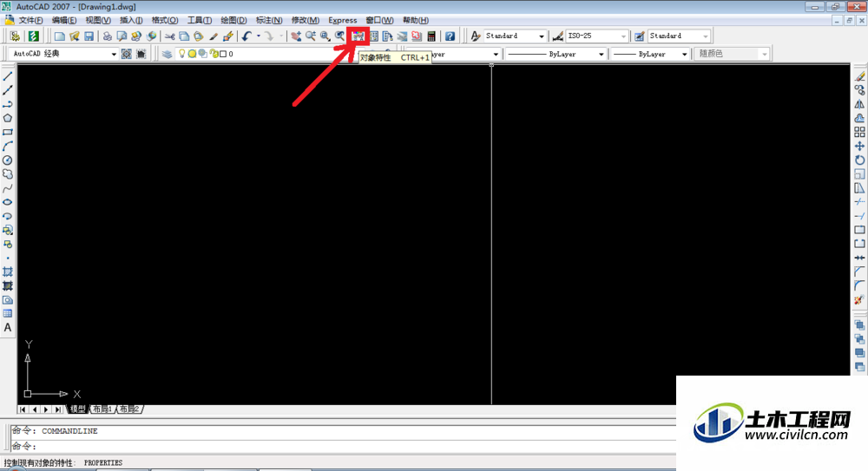This screenshot has width=868, height=471.
Task: Choose the Rectangle draw tool
Action: [8, 132]
